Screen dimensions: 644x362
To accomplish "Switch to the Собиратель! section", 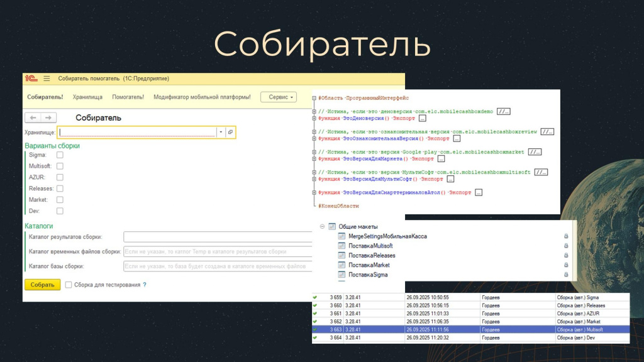I will tap(45, 97).
